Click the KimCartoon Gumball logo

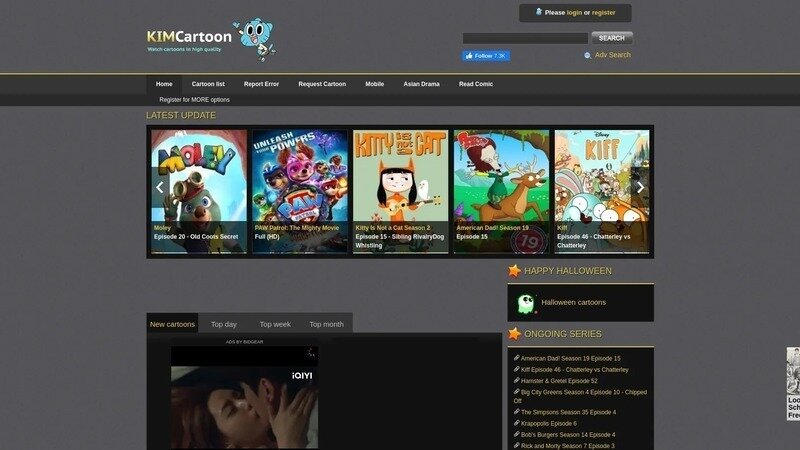tap(212, 38)
